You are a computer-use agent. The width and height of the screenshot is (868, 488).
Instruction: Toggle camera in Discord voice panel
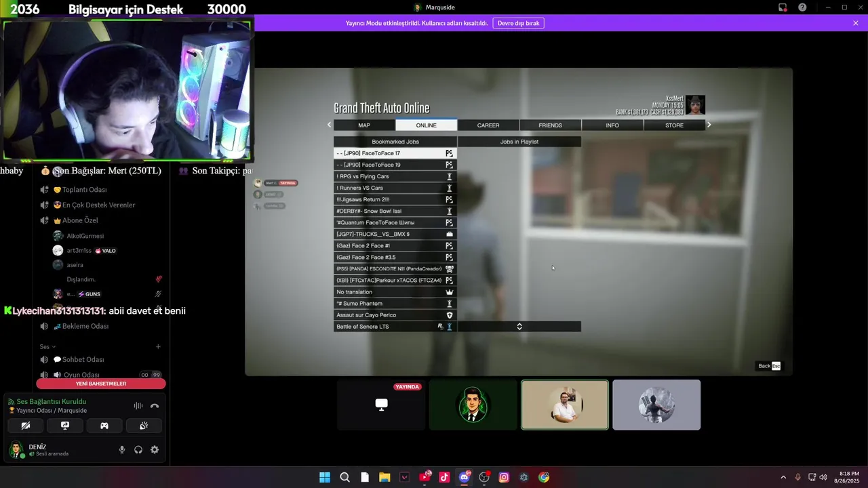26,426
